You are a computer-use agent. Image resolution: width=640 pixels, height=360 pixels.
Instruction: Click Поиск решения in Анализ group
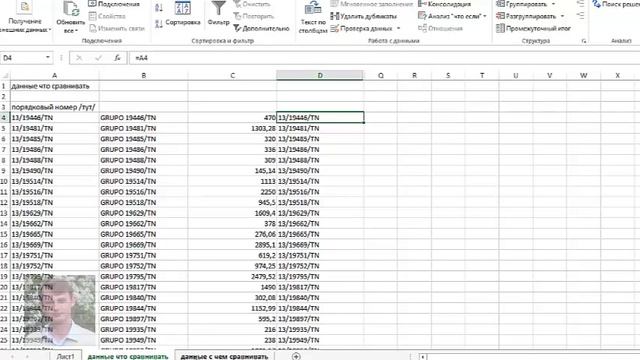[x=616, y=4]
